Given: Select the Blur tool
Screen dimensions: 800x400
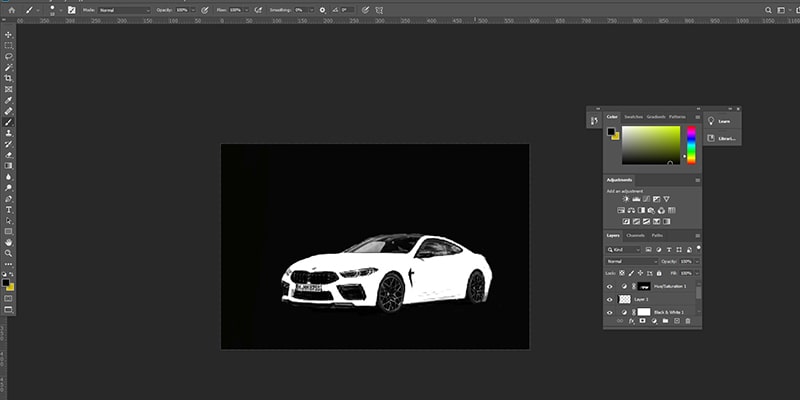Looking at the screenshot, I should [8, 177].
